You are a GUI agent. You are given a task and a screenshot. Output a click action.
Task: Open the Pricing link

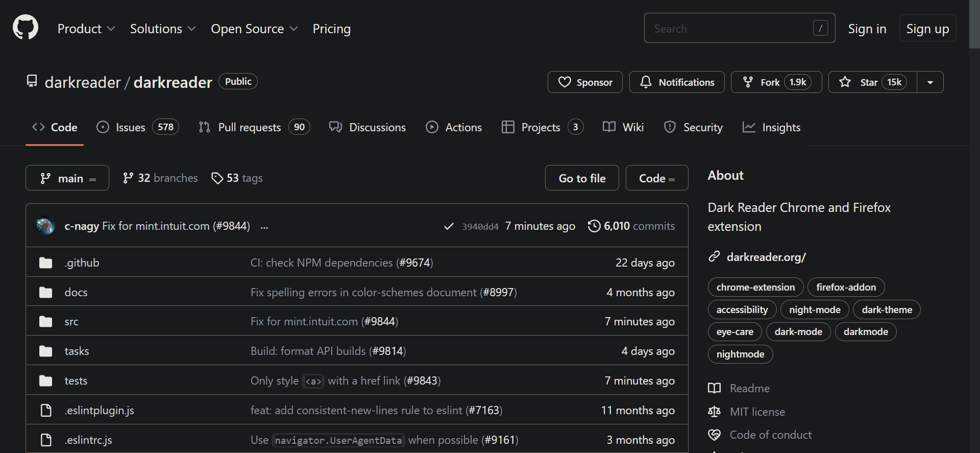332,29
